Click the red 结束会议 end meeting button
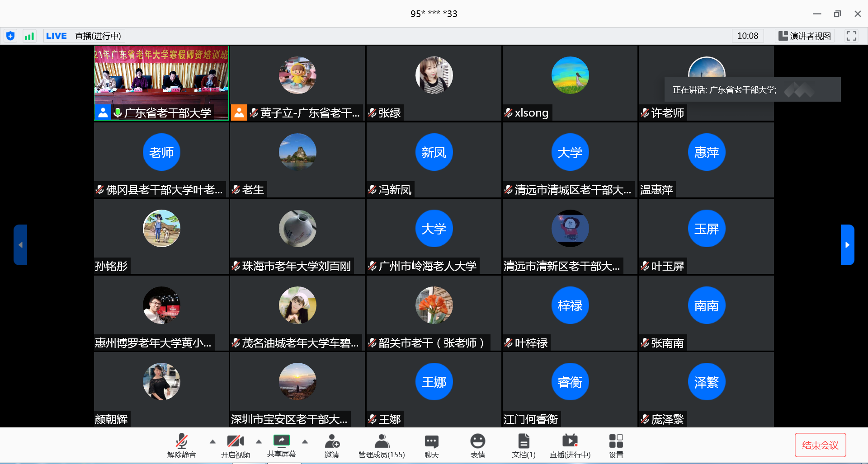 point(821,445)
